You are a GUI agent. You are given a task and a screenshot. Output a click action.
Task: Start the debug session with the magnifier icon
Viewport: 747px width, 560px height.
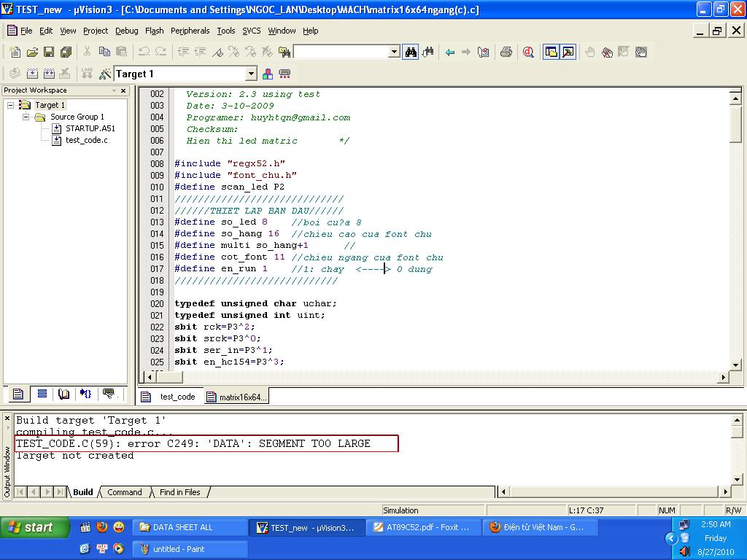[x=528, y=52]
